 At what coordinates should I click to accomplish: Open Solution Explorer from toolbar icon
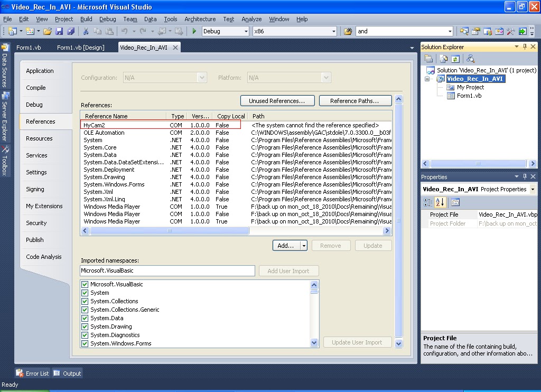coord(464,31)
